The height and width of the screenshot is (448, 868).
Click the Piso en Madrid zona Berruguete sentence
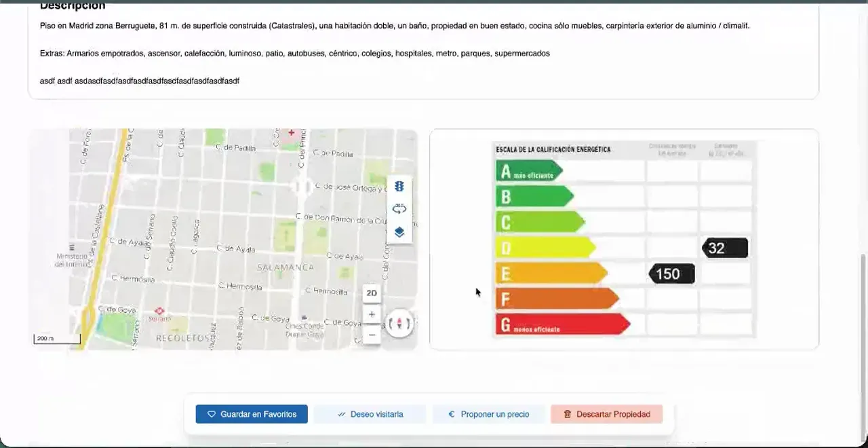click(395, 26)
